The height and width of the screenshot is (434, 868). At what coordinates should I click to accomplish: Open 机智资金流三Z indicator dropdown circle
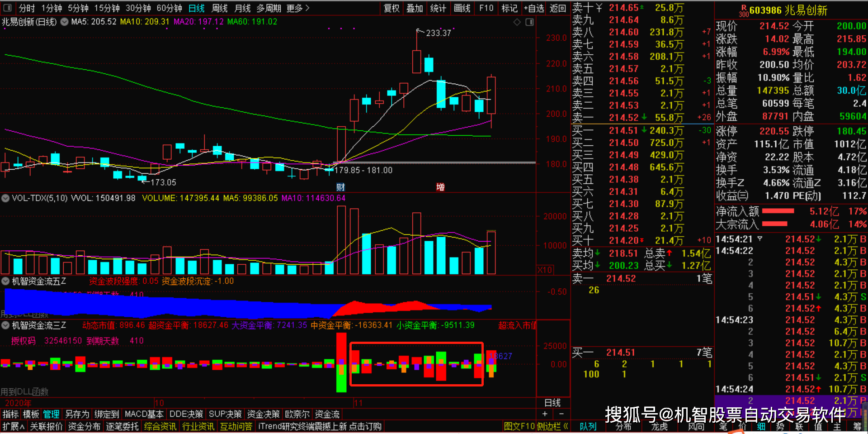coord(5,325)
